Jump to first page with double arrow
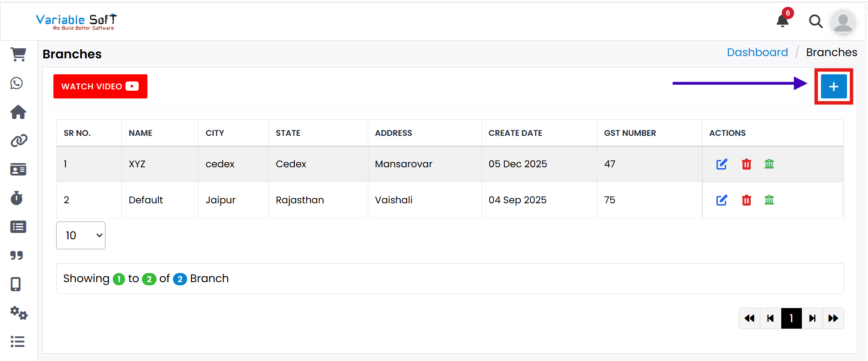 (x=749, y=318)
